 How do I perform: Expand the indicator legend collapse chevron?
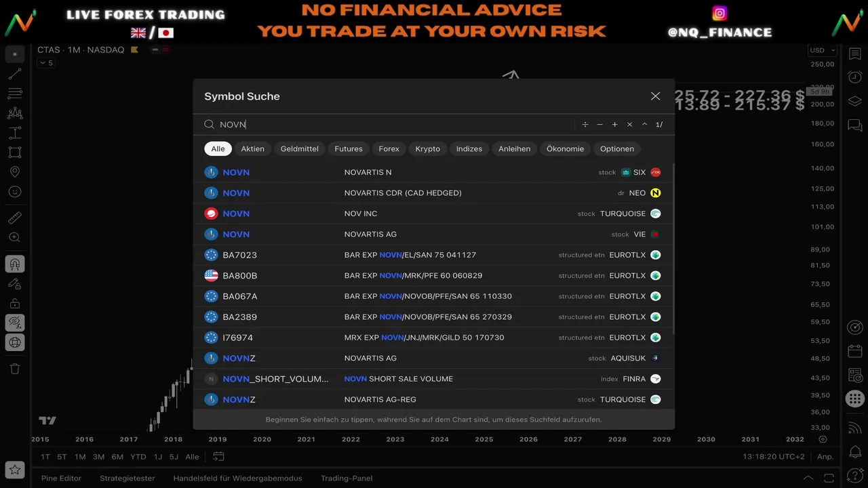point(46,63)
